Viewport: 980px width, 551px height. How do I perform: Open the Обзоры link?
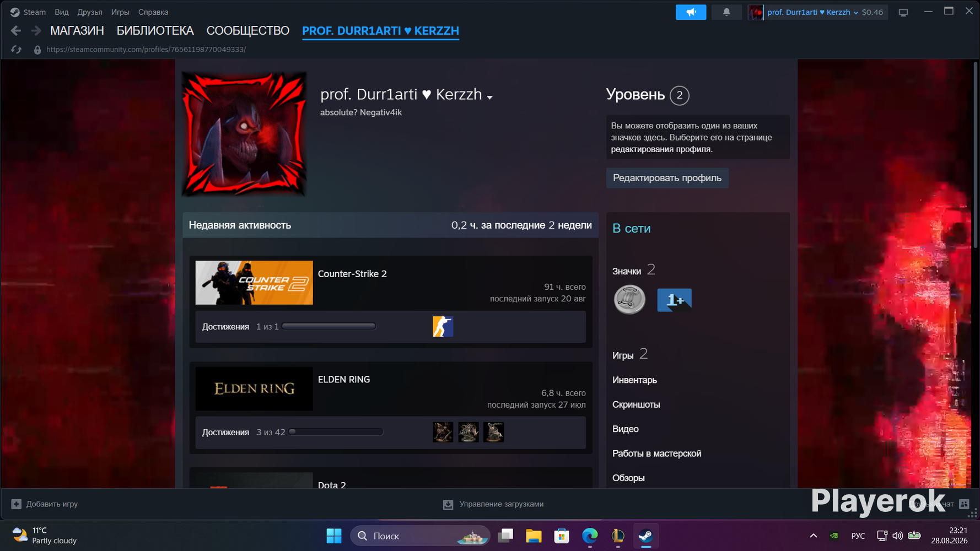click(x=628, y=478)
